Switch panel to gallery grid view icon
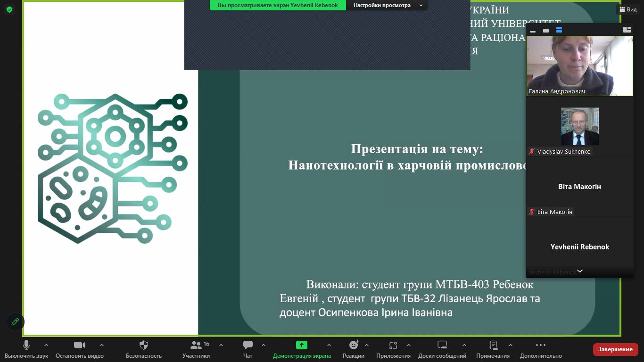 (x=627, y=30)
